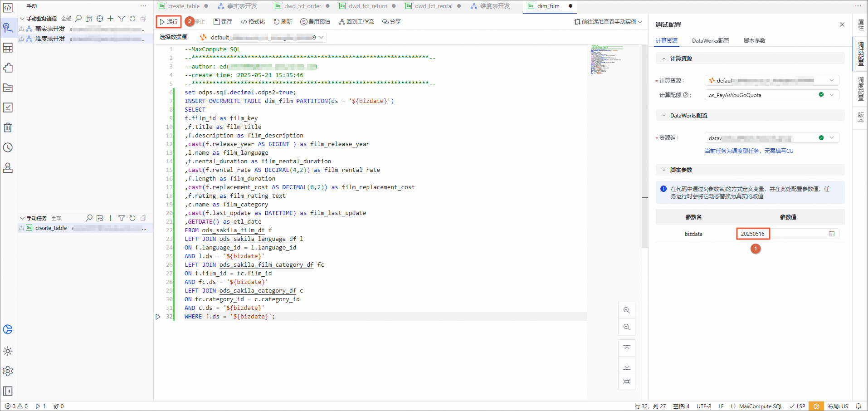Click the Run (运行) button
Screen dimensions: 868x411
169,22
